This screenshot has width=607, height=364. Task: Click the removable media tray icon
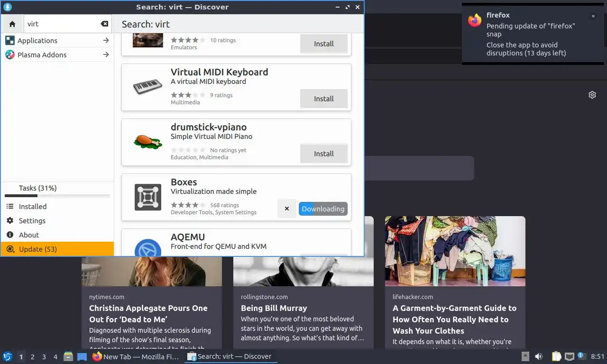(x=525, y=356)
